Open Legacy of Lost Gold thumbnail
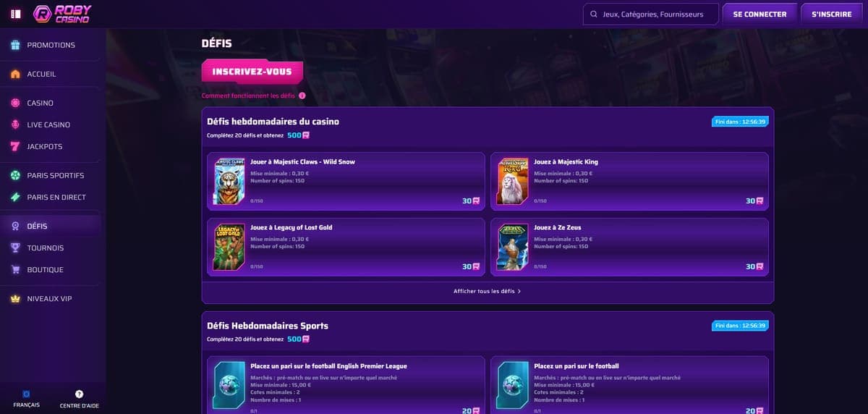Screen dimensions: 868x414 pos(229,247)
